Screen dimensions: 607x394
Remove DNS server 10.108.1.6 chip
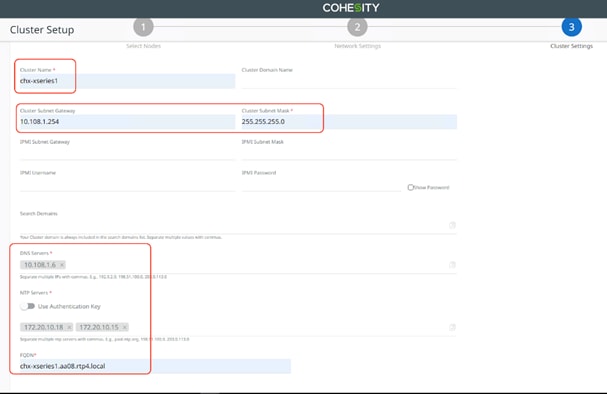point(62,265)
